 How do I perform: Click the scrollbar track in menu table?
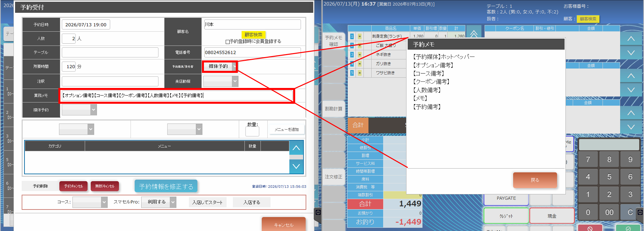click(x=296, y=157)
